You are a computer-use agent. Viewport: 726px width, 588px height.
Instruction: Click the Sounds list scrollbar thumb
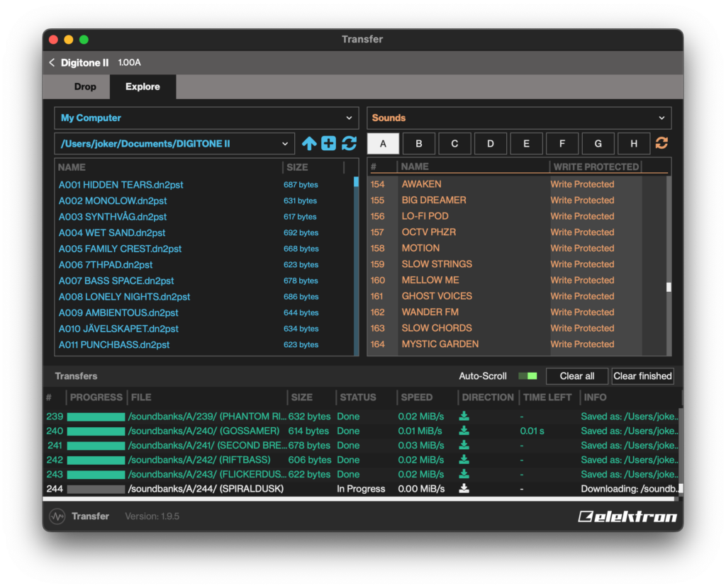pos(669,288)
